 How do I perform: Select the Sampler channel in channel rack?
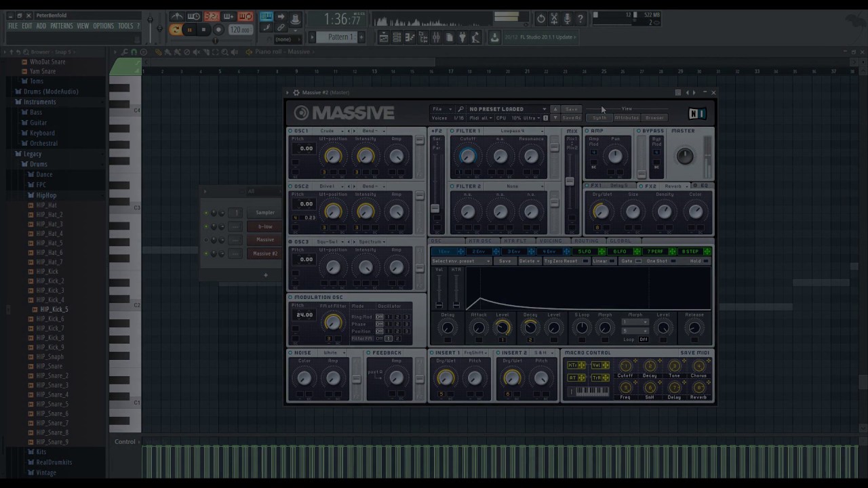tap(265, 213)
